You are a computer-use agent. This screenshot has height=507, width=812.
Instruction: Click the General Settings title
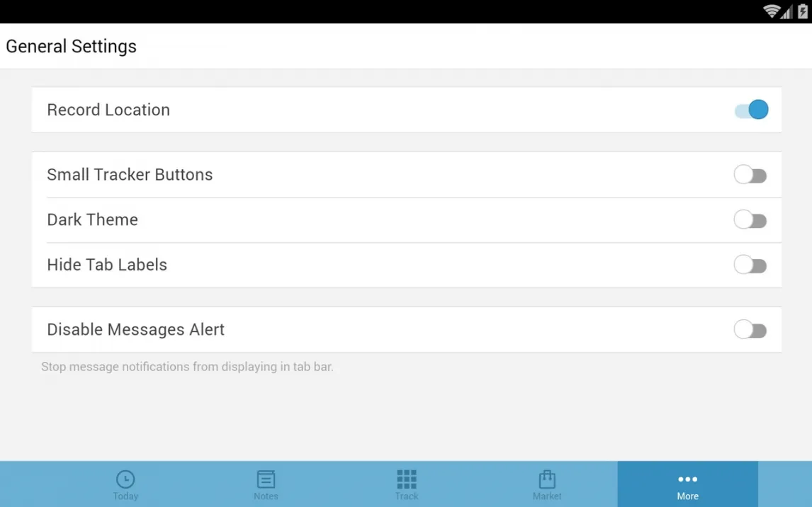71,46
